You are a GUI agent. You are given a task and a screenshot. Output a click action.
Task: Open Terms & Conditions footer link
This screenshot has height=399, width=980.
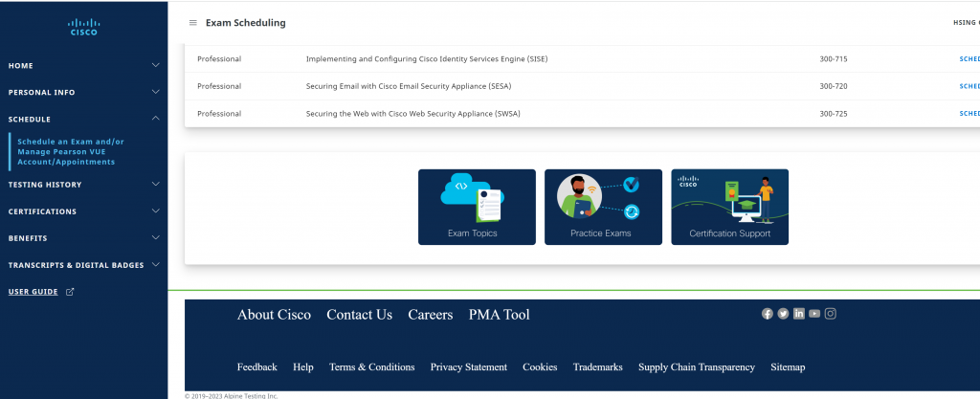(x=372, y=367)
